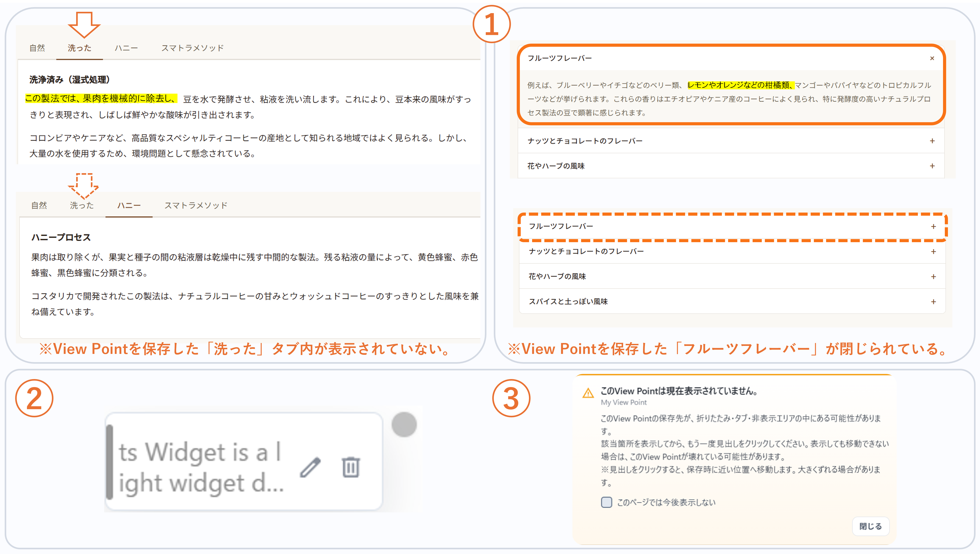
Task: Click the heading ハニープロセス
Action: [61, 237]
